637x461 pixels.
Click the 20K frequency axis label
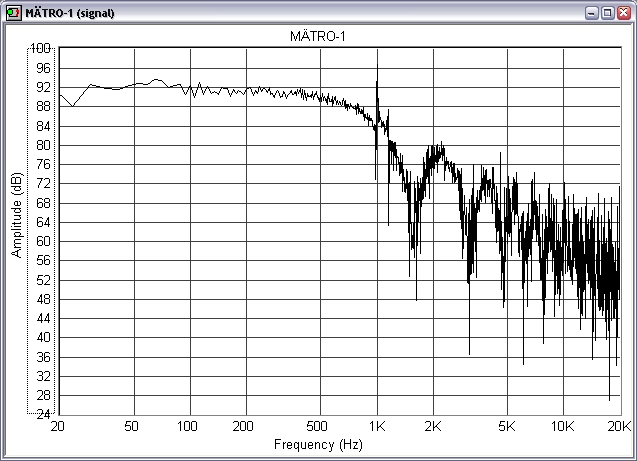tap(619, 426)
